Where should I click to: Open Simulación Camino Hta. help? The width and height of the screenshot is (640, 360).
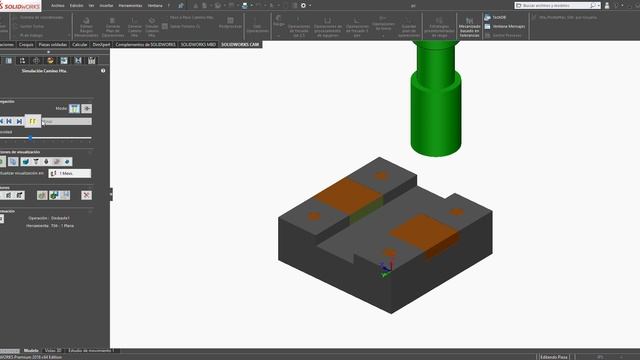click(x=103, y=71)
